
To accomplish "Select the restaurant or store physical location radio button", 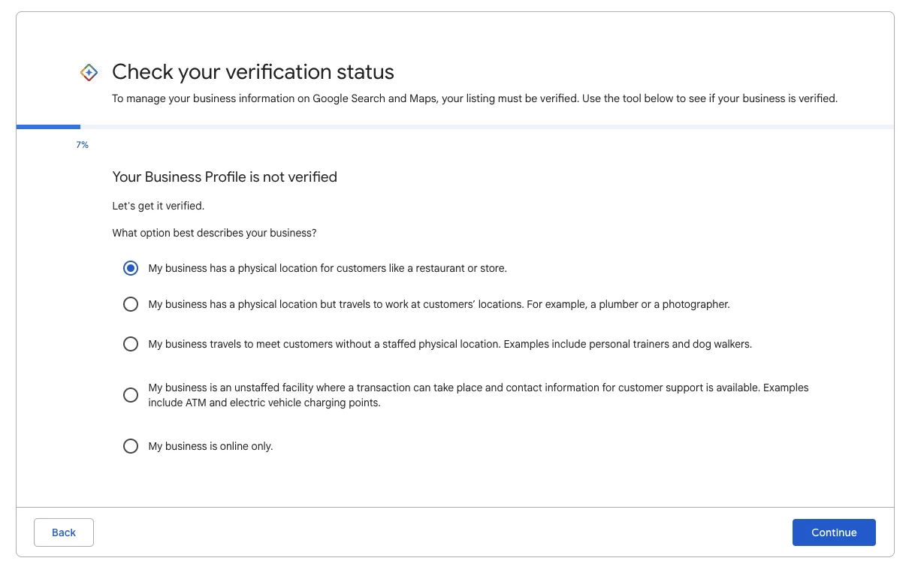I will 131,268.
